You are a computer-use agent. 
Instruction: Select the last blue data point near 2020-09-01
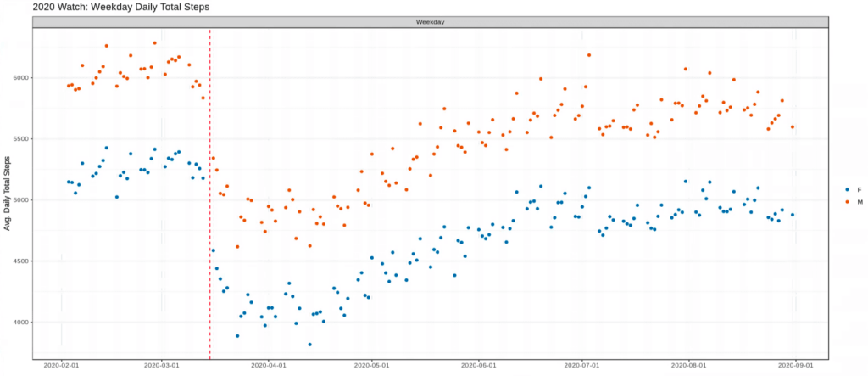coord(793,215)
